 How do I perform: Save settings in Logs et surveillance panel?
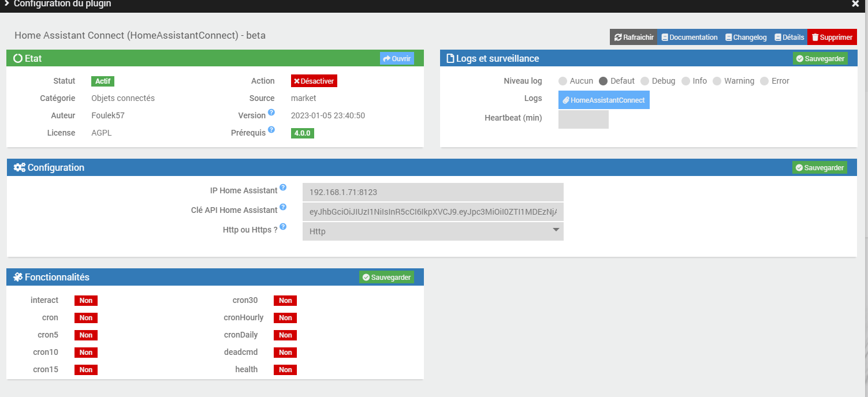(820, 58)
